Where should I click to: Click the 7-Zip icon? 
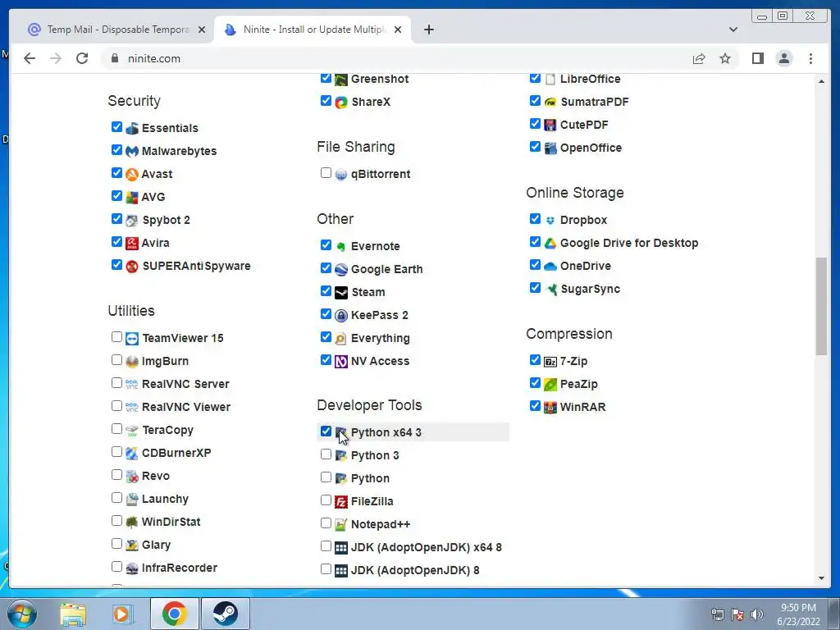tap(550, 362)
